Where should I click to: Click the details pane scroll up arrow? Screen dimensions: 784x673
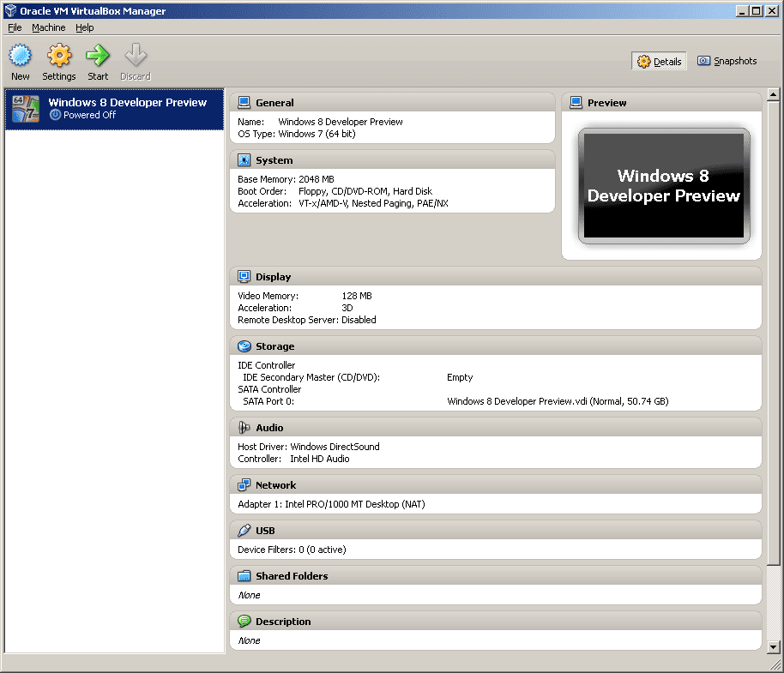773,94
